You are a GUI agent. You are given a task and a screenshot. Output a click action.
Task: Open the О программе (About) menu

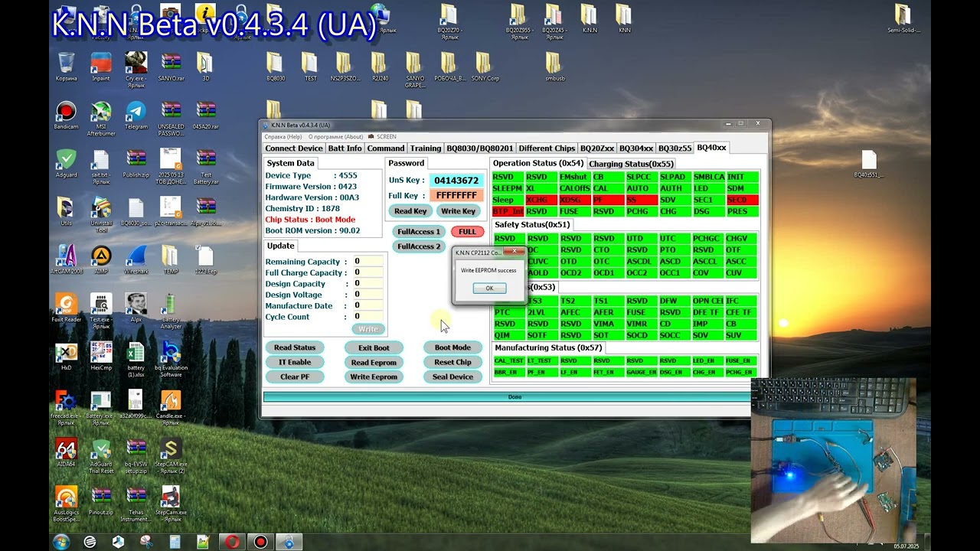tap(335, 137)
